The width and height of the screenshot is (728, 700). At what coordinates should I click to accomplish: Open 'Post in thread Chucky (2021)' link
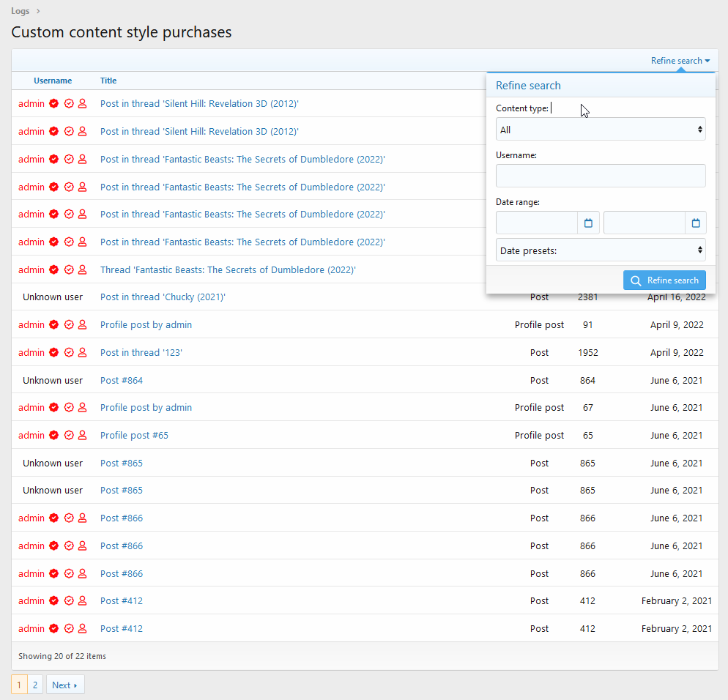[163, 297]
